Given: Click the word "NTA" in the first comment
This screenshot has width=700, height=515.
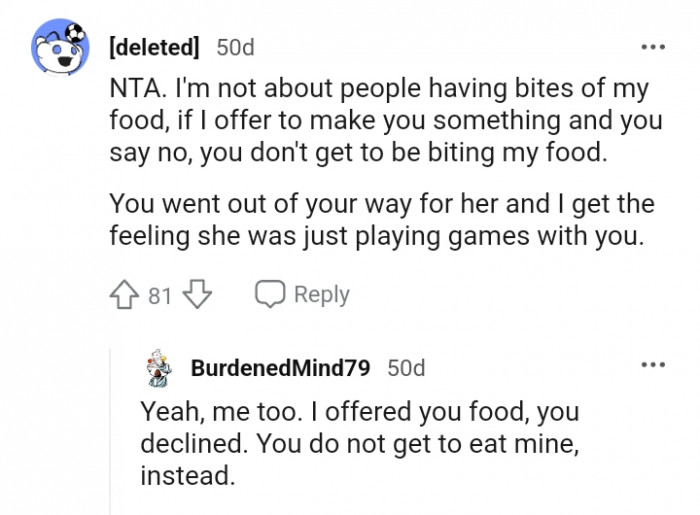Looking at the screenshot, I should (x=132, y=89).
